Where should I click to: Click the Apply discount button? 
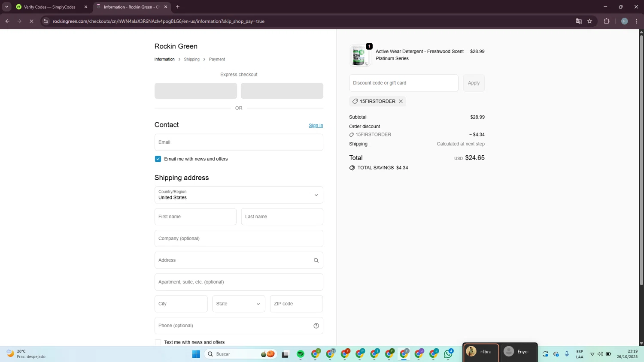tap(474, 83)
